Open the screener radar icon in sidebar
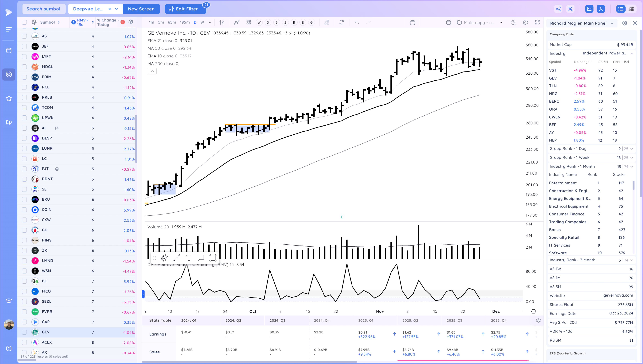This screenshot has width=643, height=364. tap(9, 74)
